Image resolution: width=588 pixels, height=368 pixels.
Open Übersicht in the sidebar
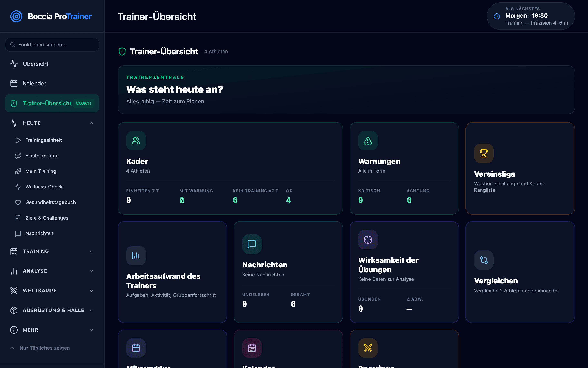click(52, 64)
